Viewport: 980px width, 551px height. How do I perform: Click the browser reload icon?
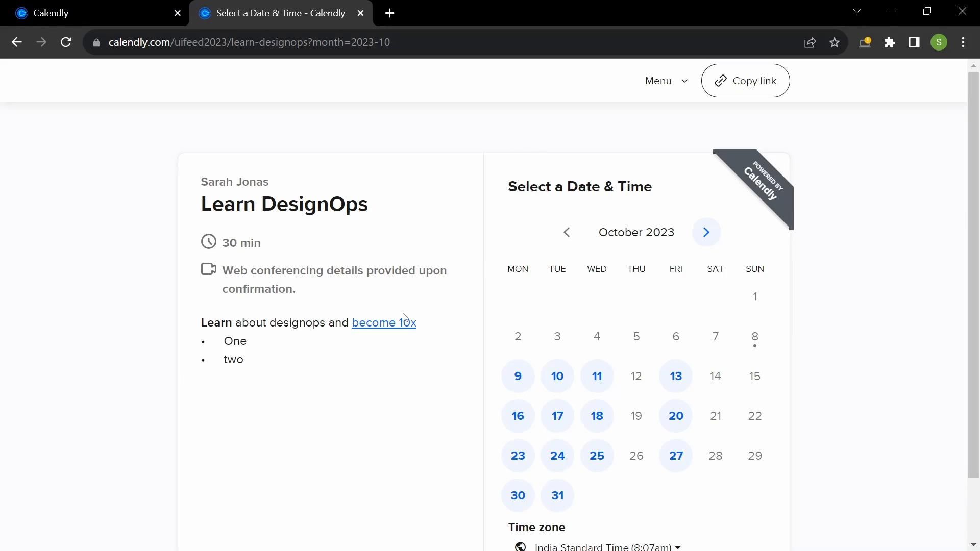pyautogui.click(x=66, y=42)
